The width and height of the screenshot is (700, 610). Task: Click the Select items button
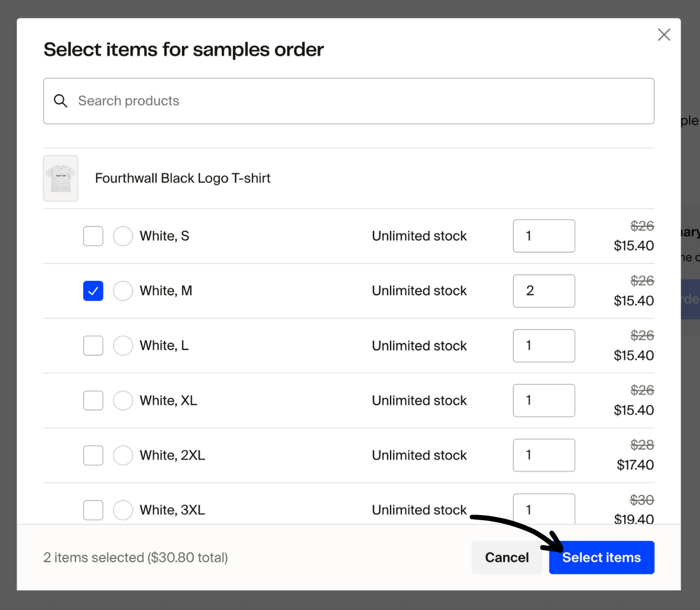click(x=601, y=557)
